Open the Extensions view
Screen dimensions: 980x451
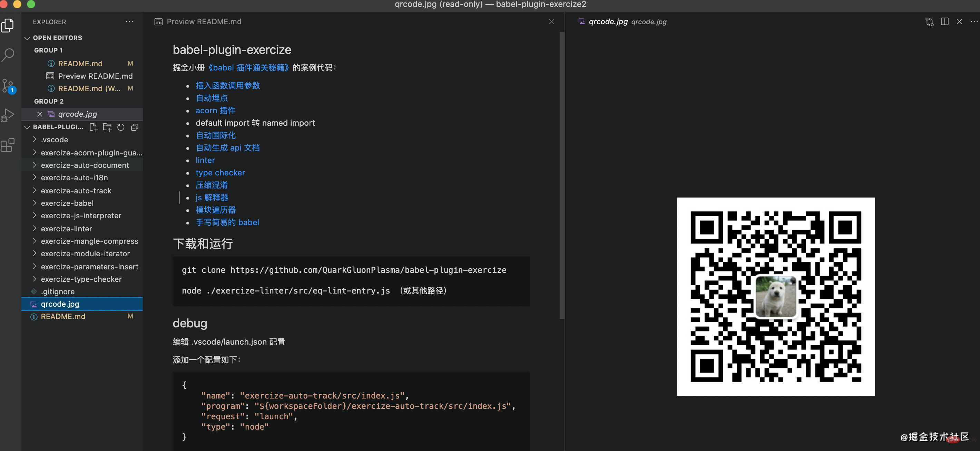8,145
